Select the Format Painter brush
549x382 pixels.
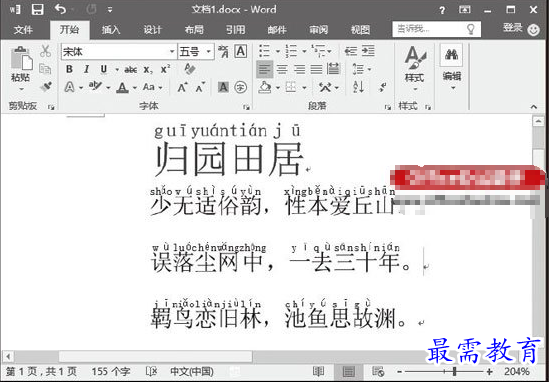(46, 86)
